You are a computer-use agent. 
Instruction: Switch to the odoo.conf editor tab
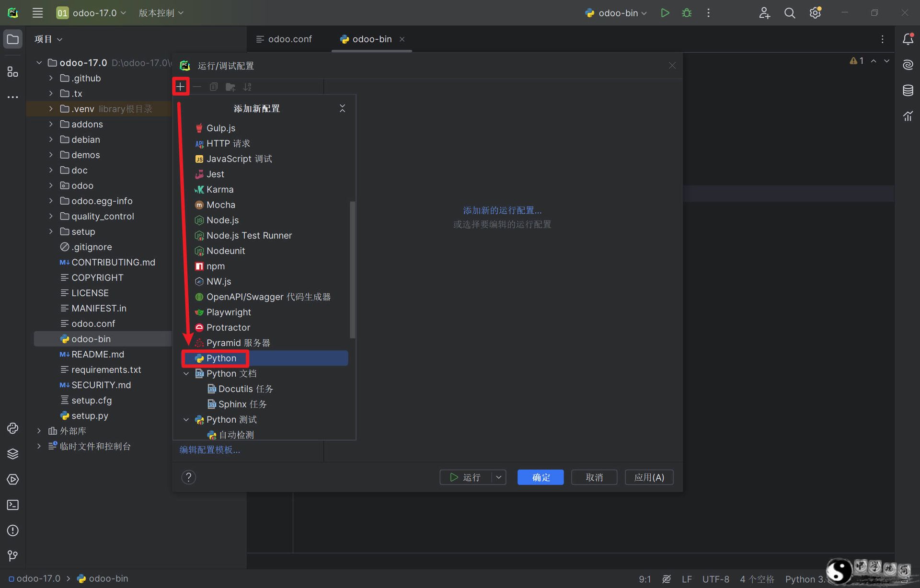point(284,39)
